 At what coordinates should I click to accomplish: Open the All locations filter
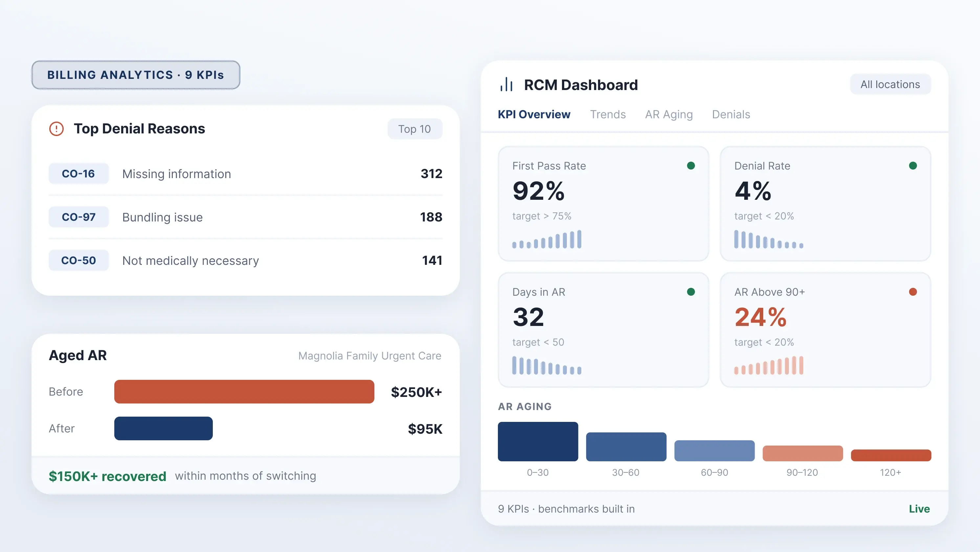(890, 84)
